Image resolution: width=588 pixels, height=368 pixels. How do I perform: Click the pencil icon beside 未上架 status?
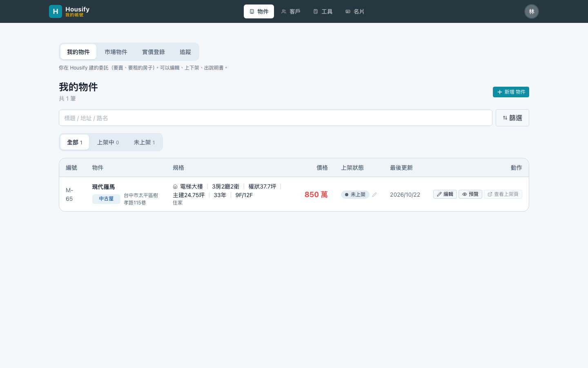tap(374, 195)
